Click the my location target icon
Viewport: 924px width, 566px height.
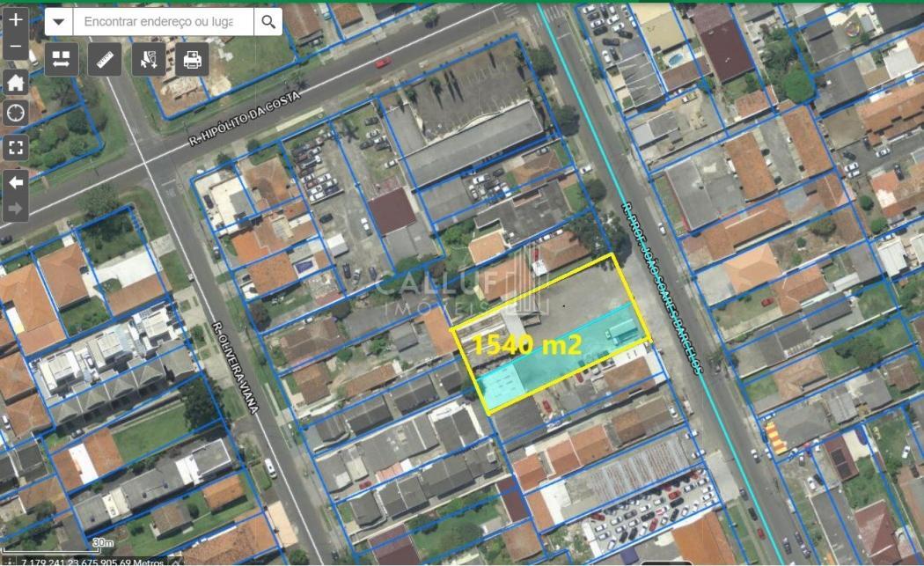pos(16,113)
